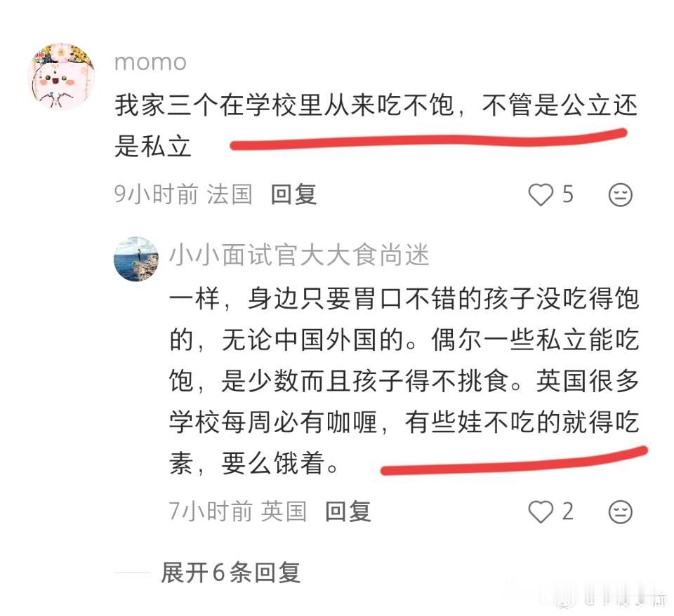Open the momo username link
The height and width of the screenshot is (616, 674).
click(150, 62)
